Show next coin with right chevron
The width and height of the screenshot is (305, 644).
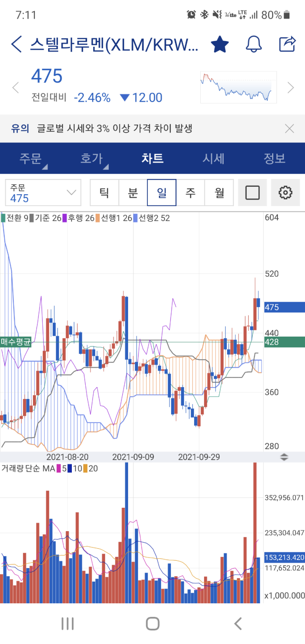(291, 87)
